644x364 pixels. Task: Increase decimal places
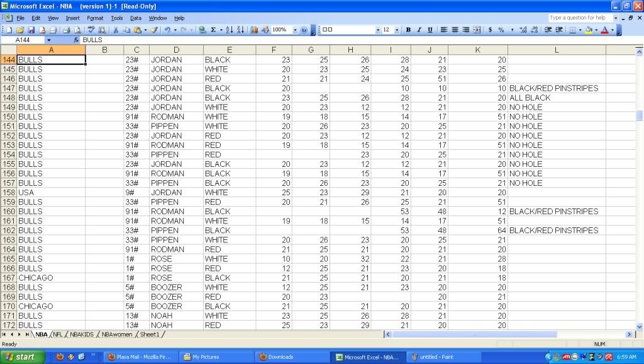[x=523, y=30]
